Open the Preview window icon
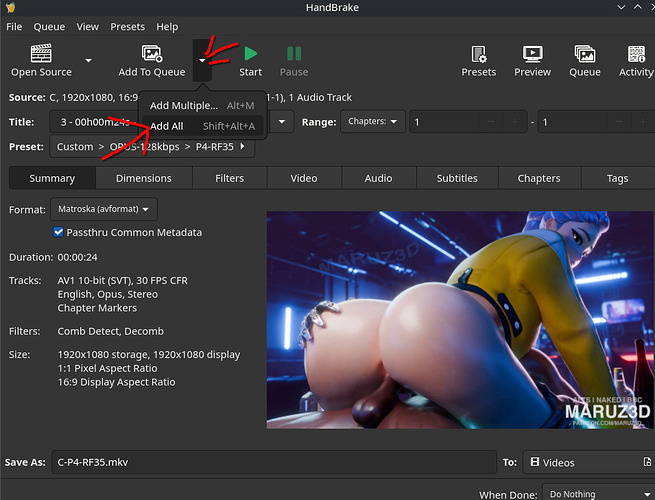 click(x=533, y=54)
